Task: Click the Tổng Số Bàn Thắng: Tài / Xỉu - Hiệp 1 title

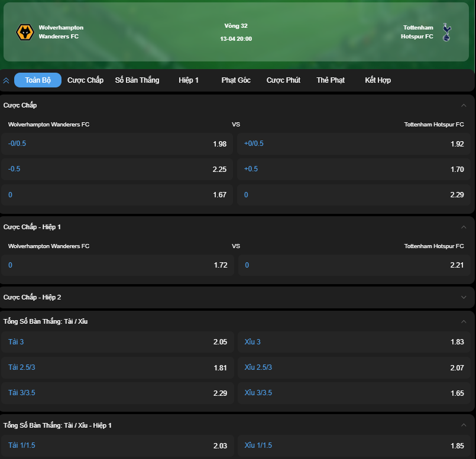Action: 57,425
